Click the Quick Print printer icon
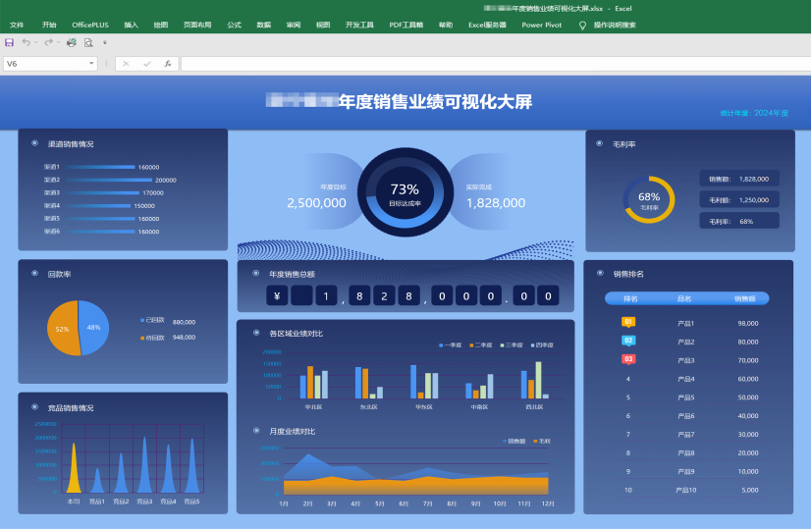This screenshot has height=529, width=812. 71,43
